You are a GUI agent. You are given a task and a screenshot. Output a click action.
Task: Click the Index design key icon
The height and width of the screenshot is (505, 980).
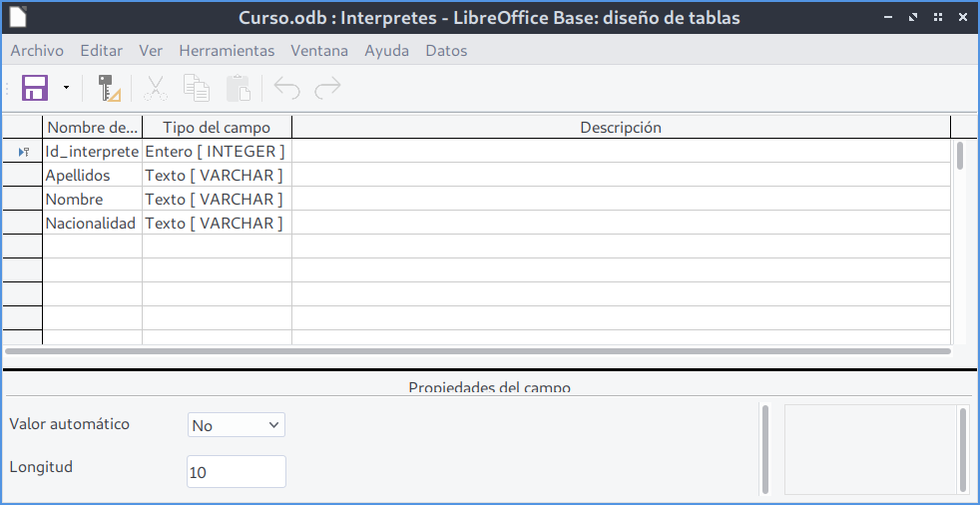click(x=109, y=88)
